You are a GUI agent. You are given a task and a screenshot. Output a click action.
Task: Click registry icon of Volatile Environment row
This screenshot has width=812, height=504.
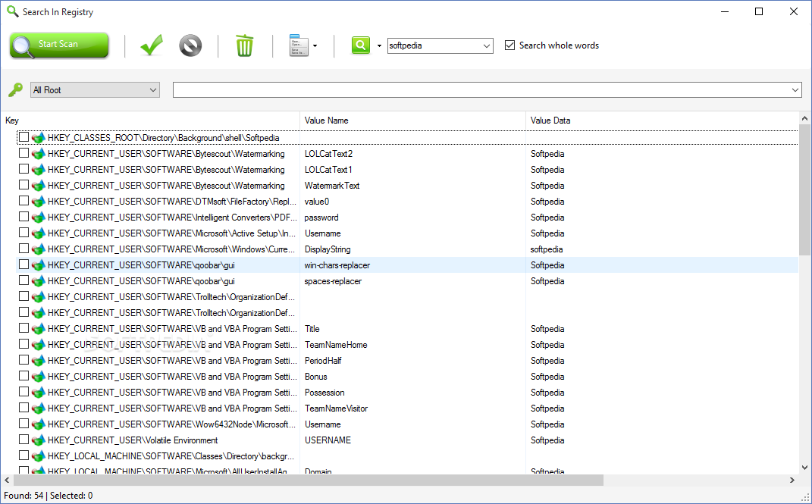pyautogui.click(x=39, y=440)
